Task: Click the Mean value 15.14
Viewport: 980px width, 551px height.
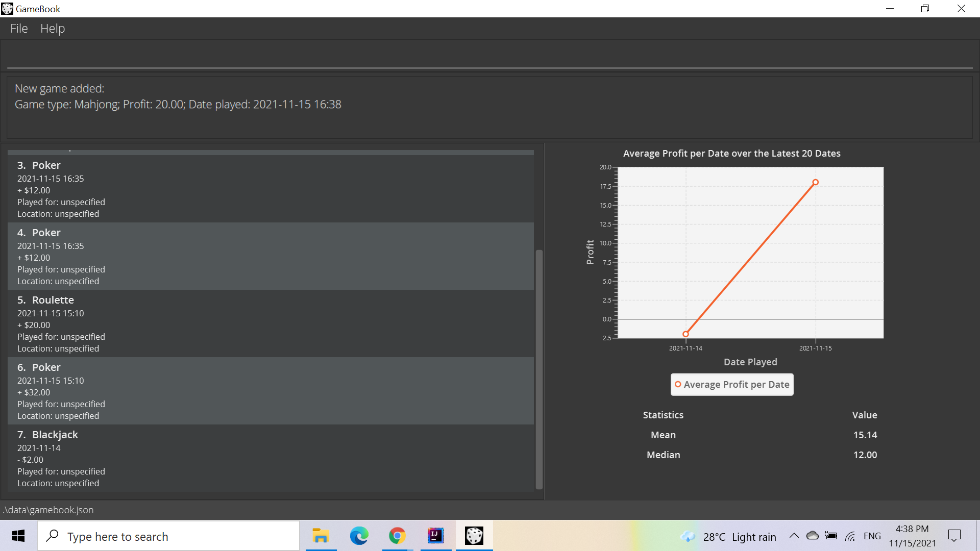Action: pos(865,435)
